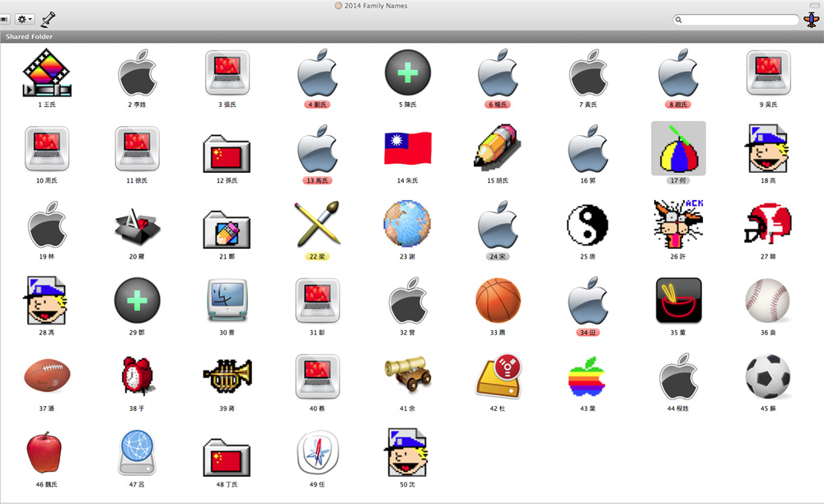
Task: Select the yin-yang icon labeled 25 唐
Action: [x=587, y=224]
